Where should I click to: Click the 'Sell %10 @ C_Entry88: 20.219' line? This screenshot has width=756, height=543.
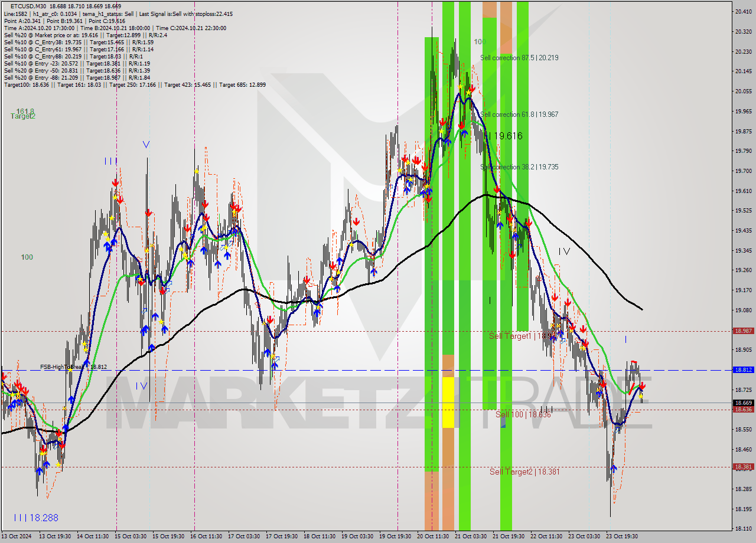click(x=74, y=56)
